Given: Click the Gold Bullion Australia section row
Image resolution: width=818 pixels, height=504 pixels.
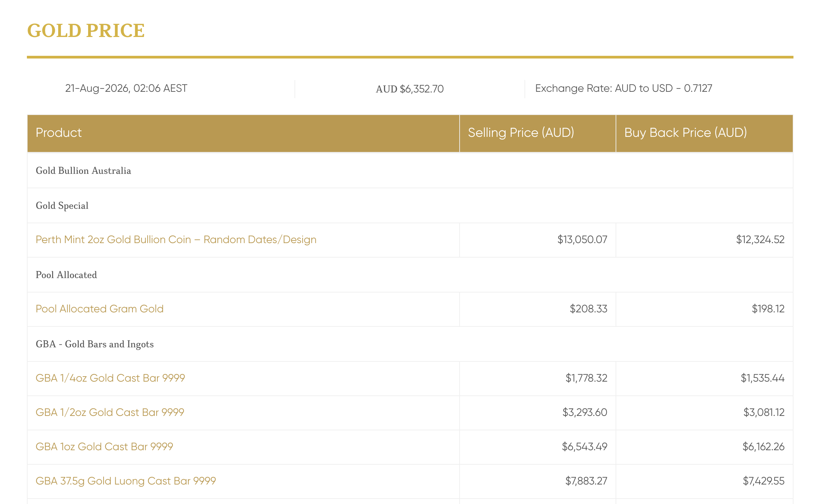Looking at the screenshot, I should coord(410,171).
